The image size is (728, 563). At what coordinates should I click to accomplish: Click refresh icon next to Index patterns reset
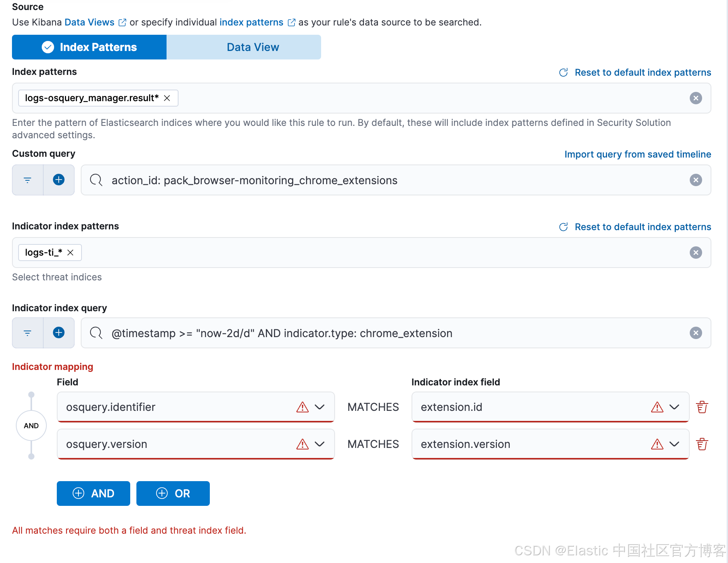point(563,73)
